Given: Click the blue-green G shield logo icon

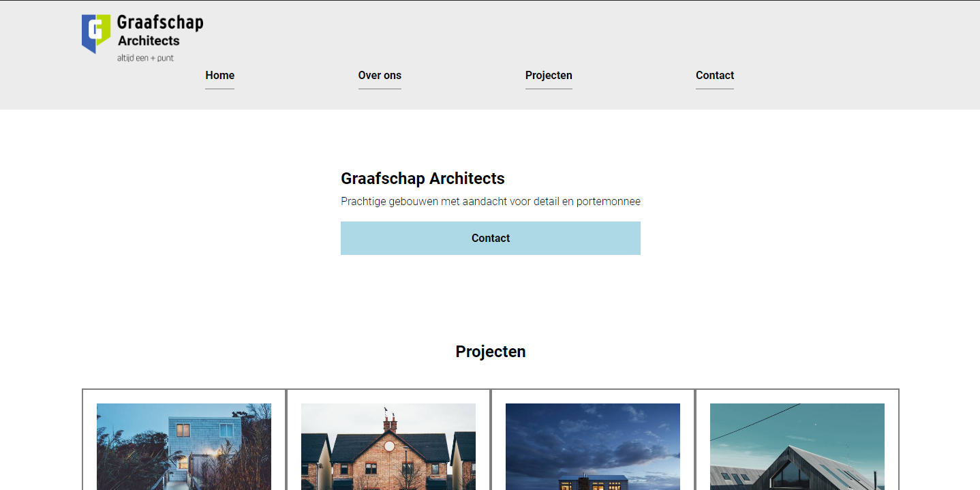Looking at the screenshot, I should (x=96, y=33).
